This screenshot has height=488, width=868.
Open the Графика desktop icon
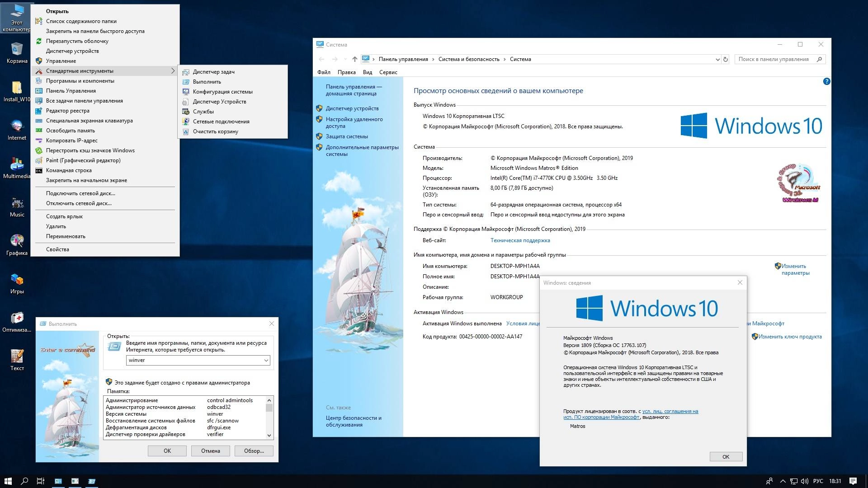point(17,245)
